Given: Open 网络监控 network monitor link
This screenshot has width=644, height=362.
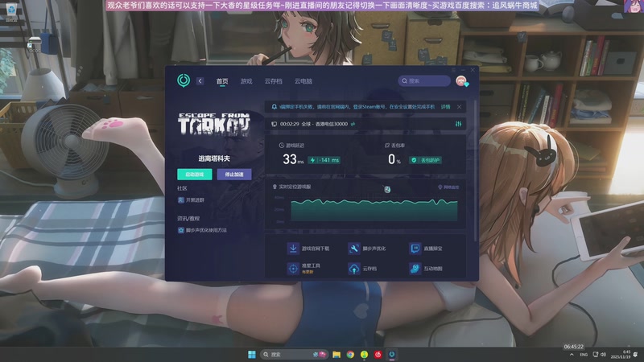Looking at the screenshot, I should pyautogui.click(x=448, y=187).
